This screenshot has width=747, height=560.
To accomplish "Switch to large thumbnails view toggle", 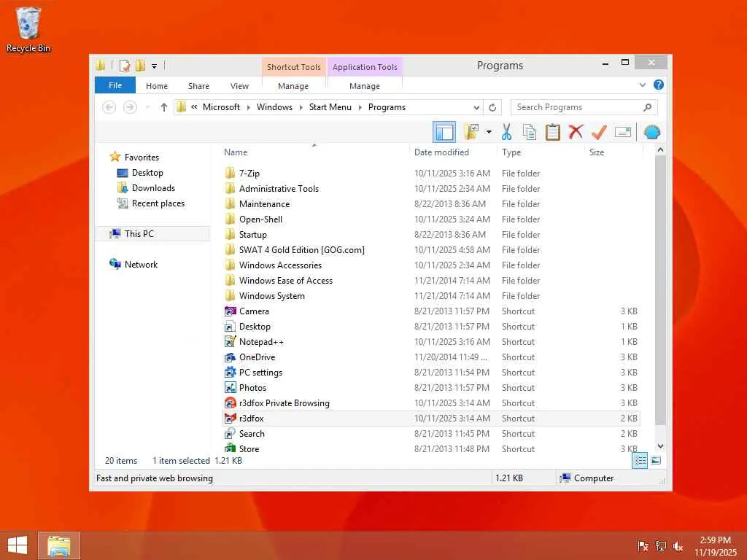I will [656, 460].
